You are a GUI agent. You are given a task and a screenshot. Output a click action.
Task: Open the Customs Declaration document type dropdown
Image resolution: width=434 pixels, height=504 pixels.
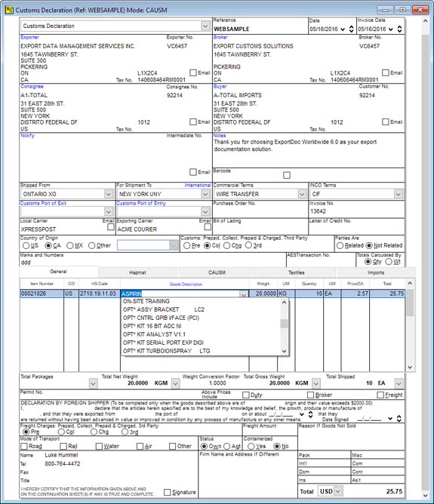coord(205,26)
